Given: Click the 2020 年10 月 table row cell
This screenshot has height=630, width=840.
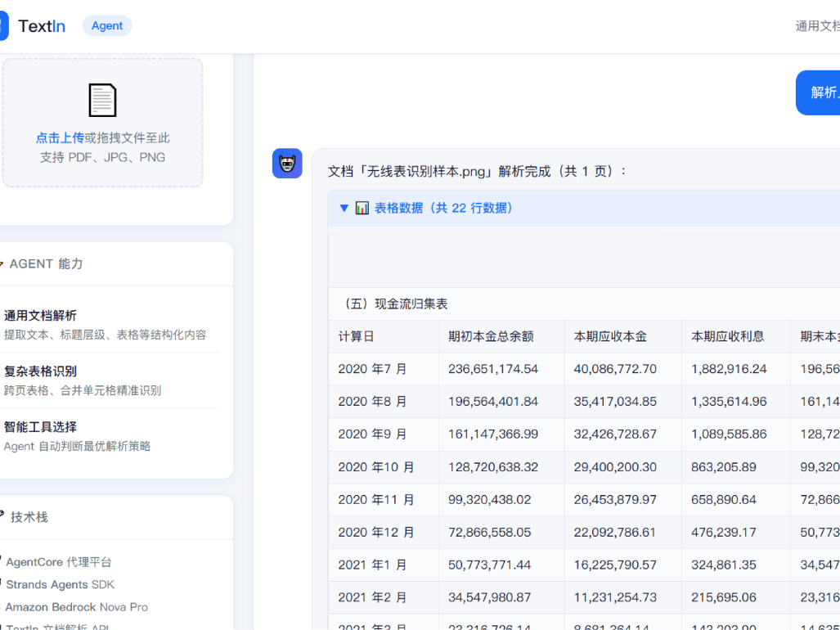Looking at the screenshot, I should (x=376, y=467).
